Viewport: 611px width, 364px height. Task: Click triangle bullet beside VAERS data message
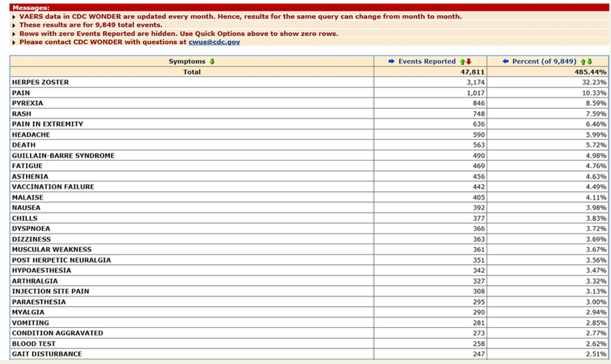click(14, 17)
